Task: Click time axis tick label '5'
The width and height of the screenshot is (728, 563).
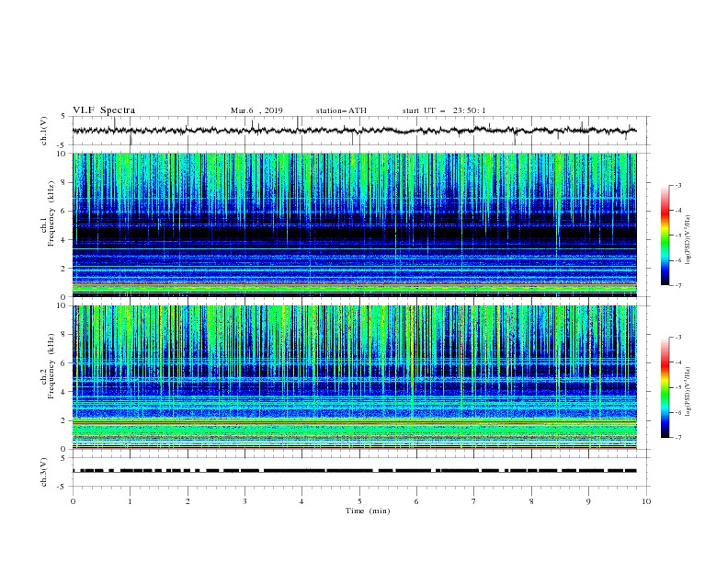Action: click(359, 501)
